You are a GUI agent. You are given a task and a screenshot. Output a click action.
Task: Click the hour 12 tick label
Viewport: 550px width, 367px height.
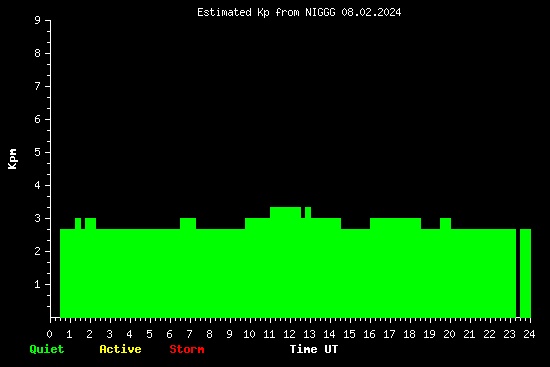point(289,334)
